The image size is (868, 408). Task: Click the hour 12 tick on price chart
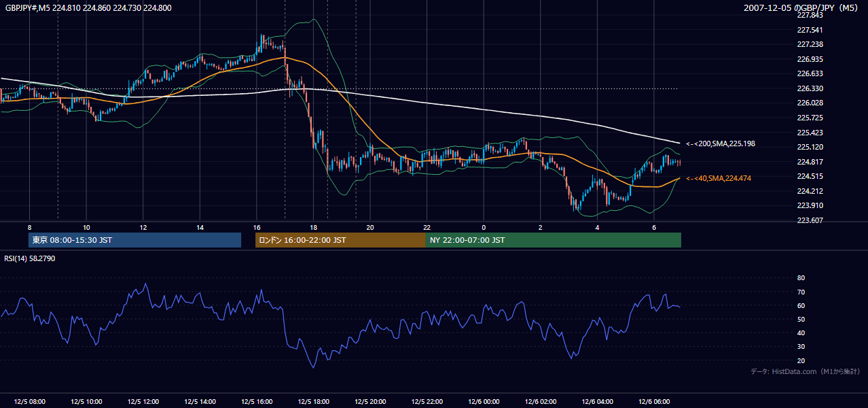143,227
